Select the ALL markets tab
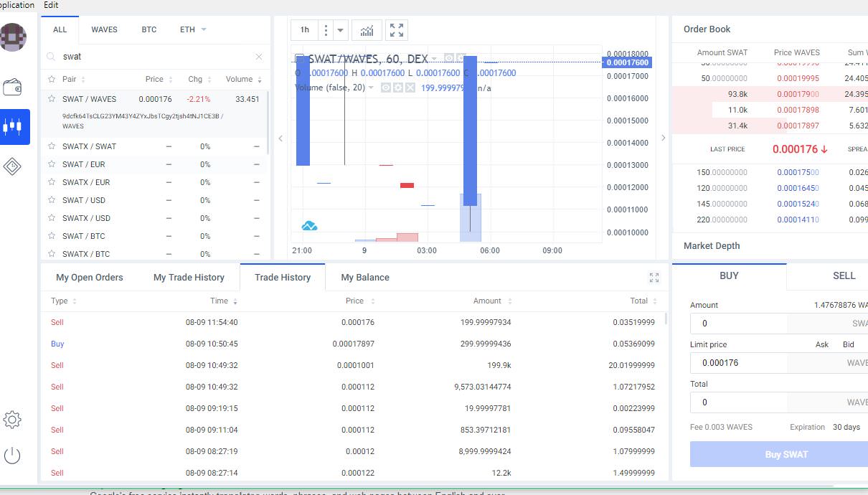This screenshot has height=495, width=868. click(60, 29)
